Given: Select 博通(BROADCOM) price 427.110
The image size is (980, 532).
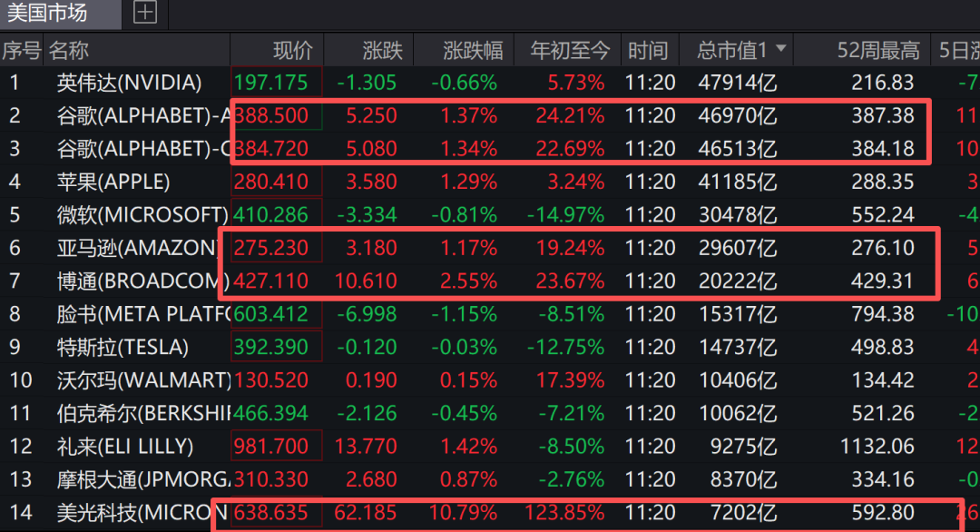Looking at the screenshot, I should click(270, 281).
